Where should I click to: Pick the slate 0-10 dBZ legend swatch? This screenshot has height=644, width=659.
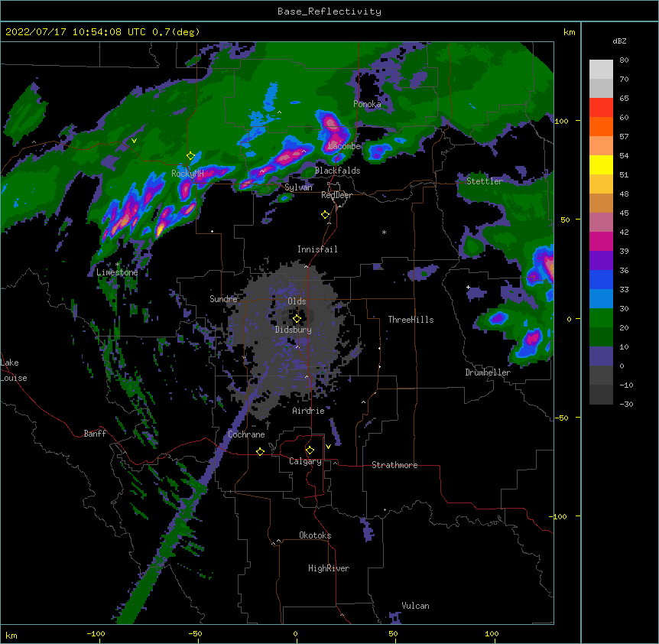pos(601,356)
